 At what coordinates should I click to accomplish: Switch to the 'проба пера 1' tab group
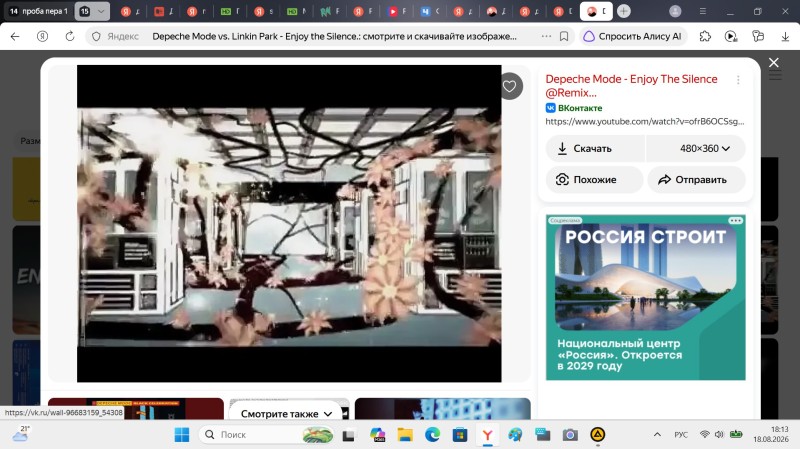39,11
